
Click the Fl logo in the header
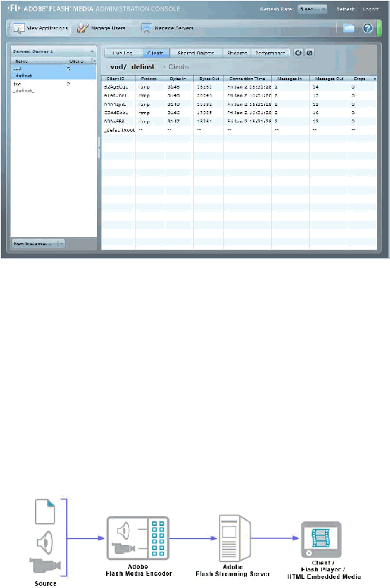[14, 8]
